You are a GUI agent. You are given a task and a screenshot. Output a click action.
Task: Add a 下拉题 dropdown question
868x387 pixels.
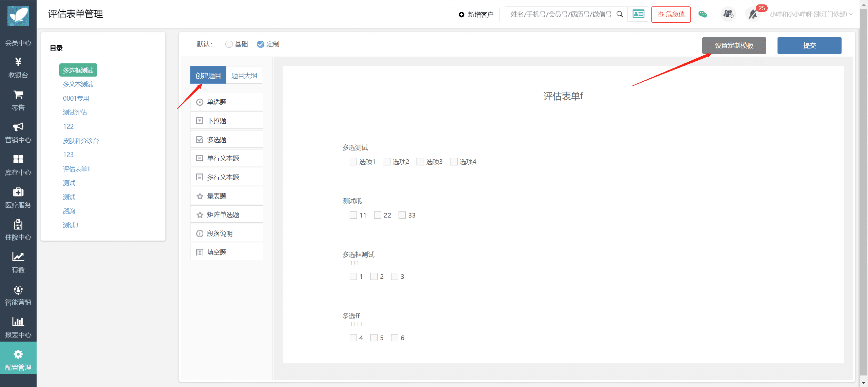tap(226, 121)
